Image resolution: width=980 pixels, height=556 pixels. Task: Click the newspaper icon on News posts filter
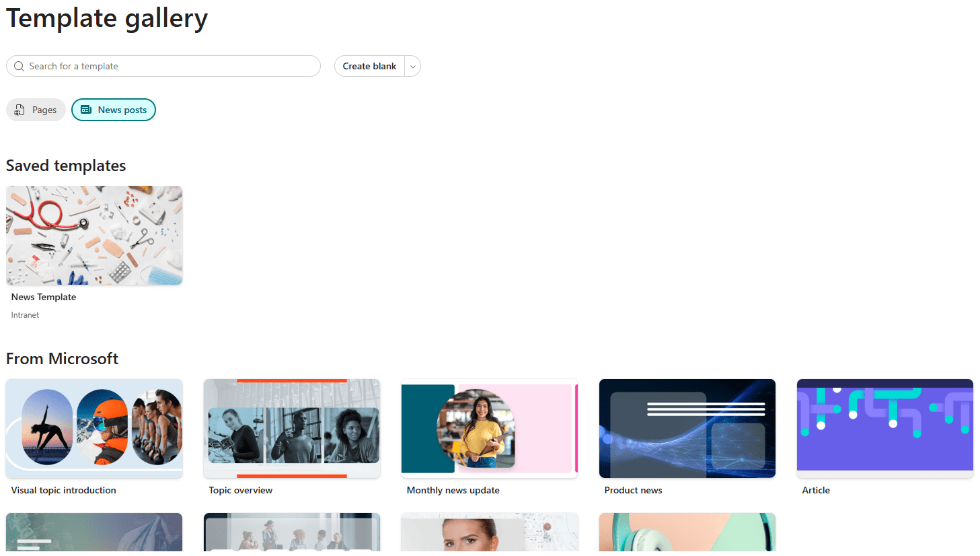pos(87,110)
